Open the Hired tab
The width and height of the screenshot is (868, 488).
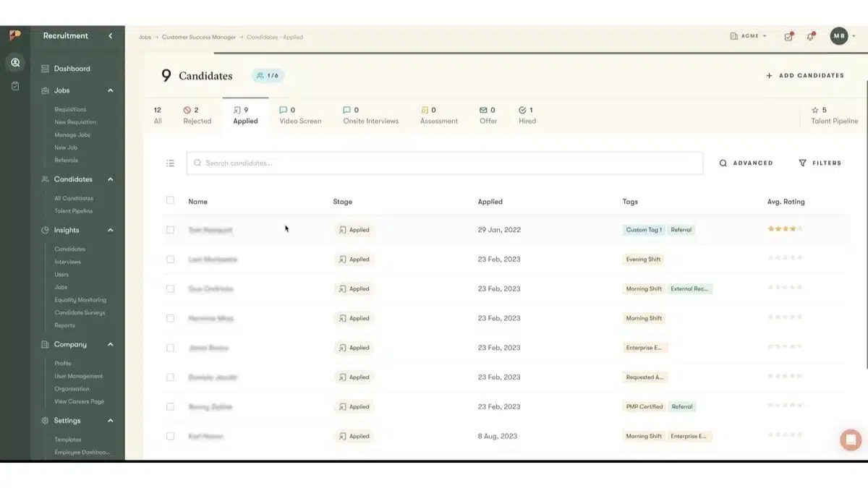click(527, 116)
